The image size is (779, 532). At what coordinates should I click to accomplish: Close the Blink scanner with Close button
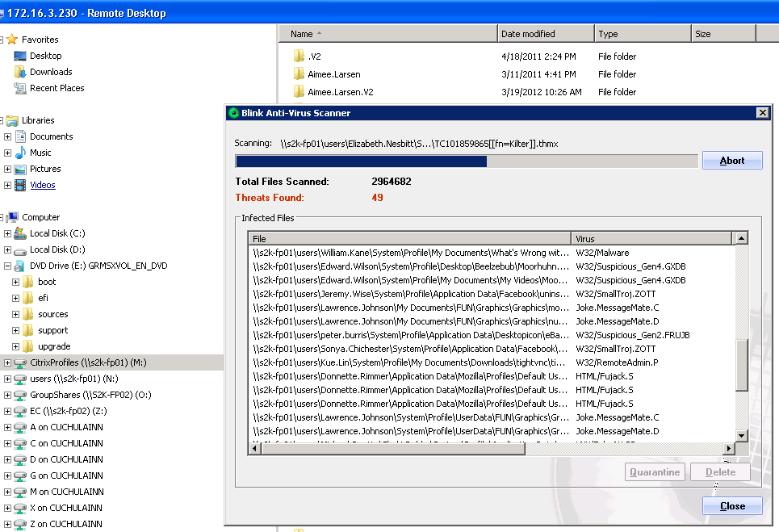coord(732,506)
